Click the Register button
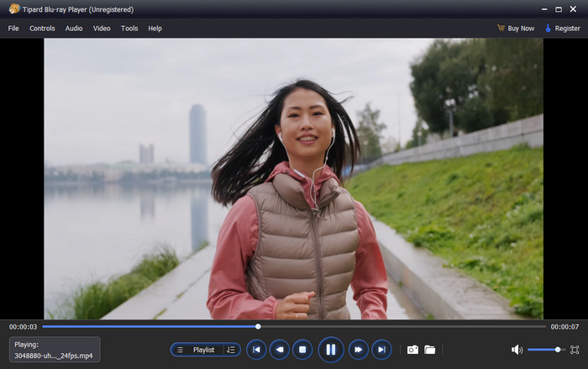The height and width of the screenshot is (369, 588). tap(563, 28)
